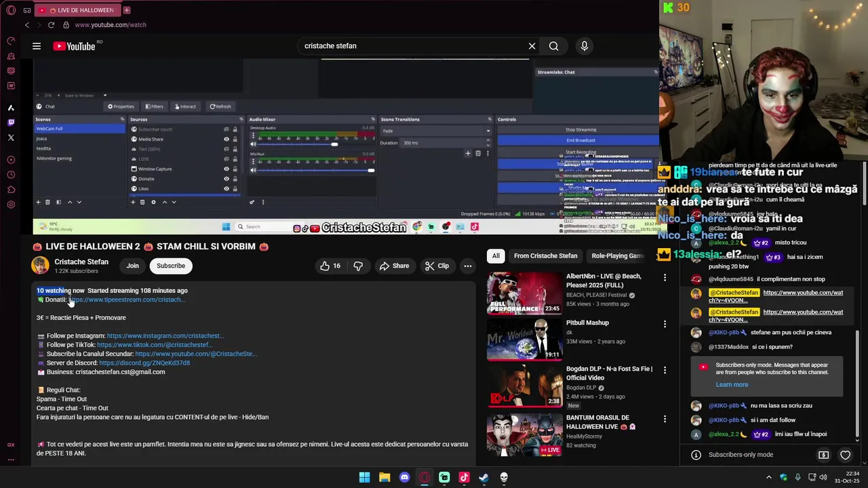Expand hidden system tray icons chevron

769,478
